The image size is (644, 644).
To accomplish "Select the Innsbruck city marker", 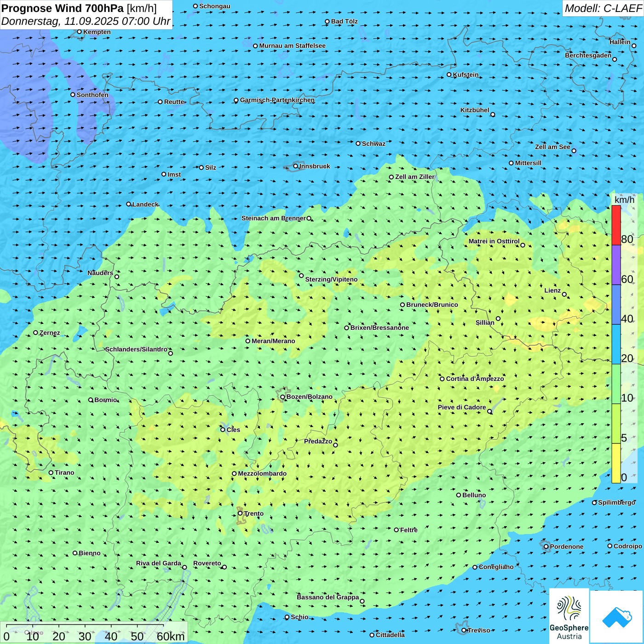I will 296,166.
